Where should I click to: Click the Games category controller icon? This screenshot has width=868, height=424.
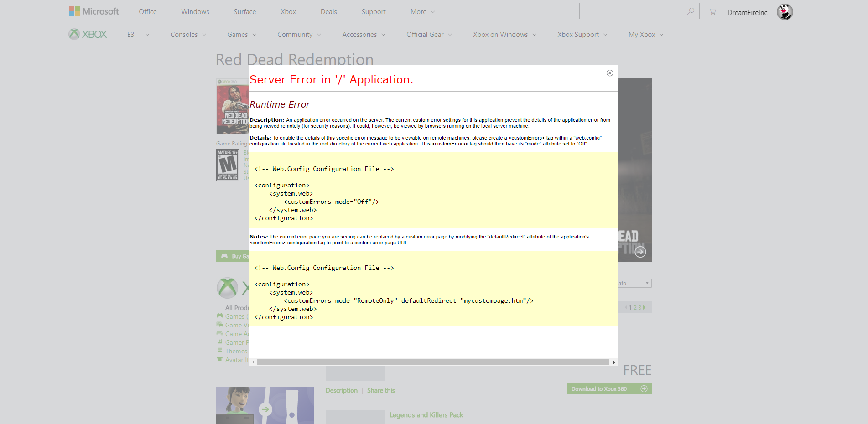(220, 315)
